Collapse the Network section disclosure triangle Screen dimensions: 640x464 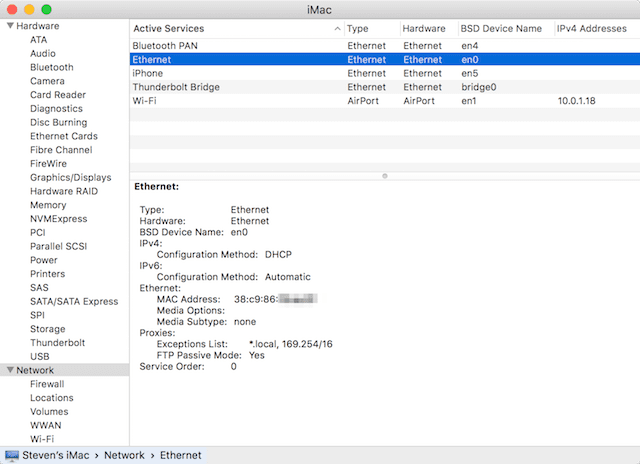tap(9, 370)
